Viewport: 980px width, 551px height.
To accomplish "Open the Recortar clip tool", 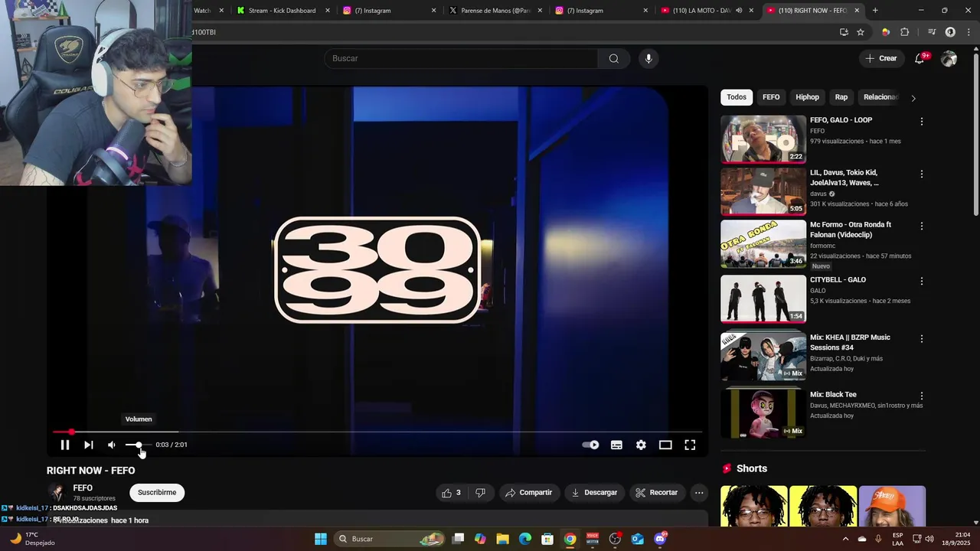I will coord(657,493).
